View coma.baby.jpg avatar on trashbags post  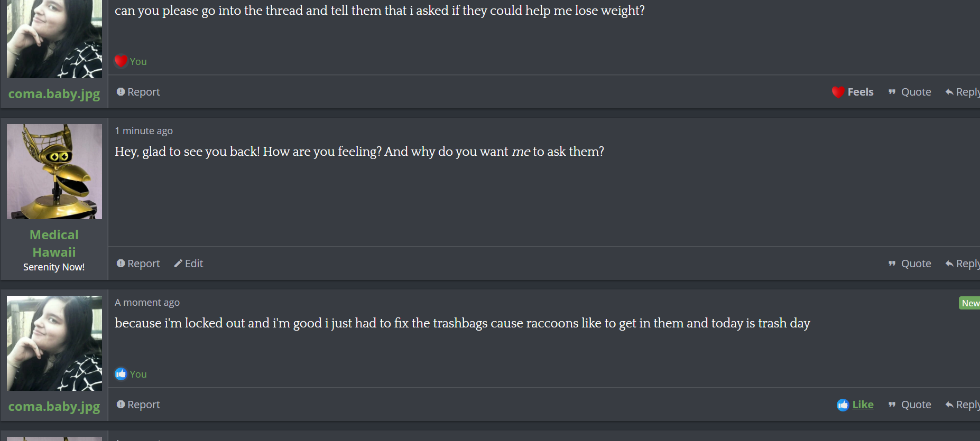click(x=54, y=343)
